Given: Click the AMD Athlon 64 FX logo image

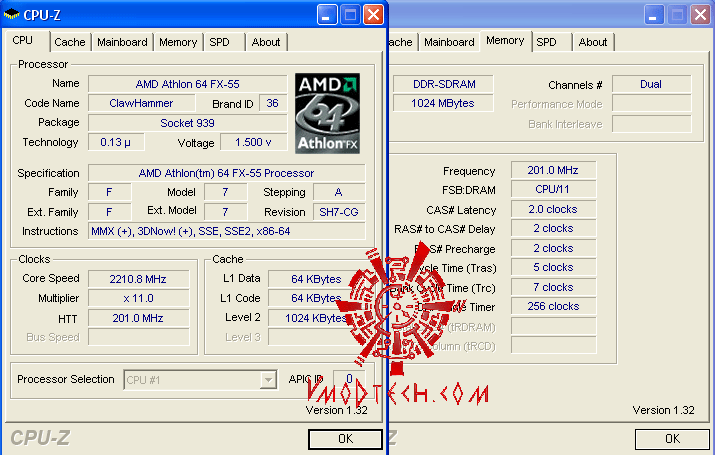Looking at the screenshot, I should coord(327,113).
